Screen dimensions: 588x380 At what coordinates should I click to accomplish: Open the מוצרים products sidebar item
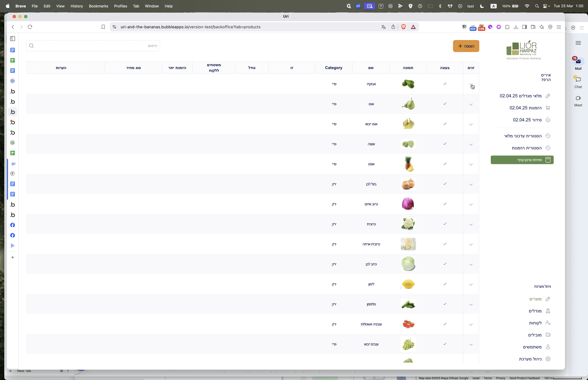point(540,299)
